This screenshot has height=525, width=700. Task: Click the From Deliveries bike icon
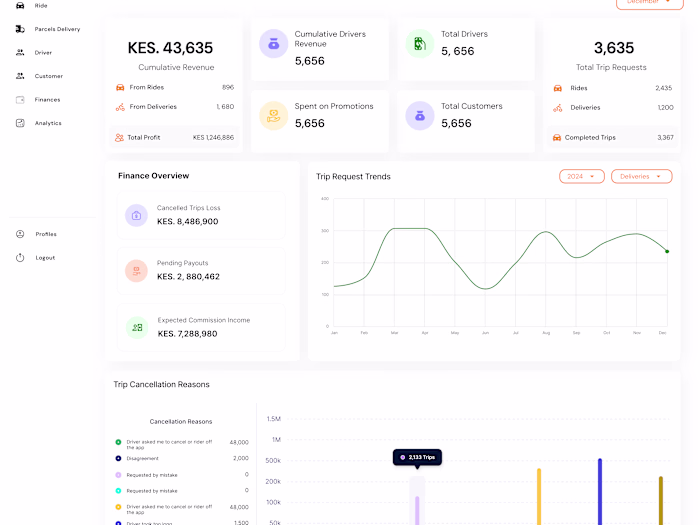pyautogui.click(x=120, y=107)
